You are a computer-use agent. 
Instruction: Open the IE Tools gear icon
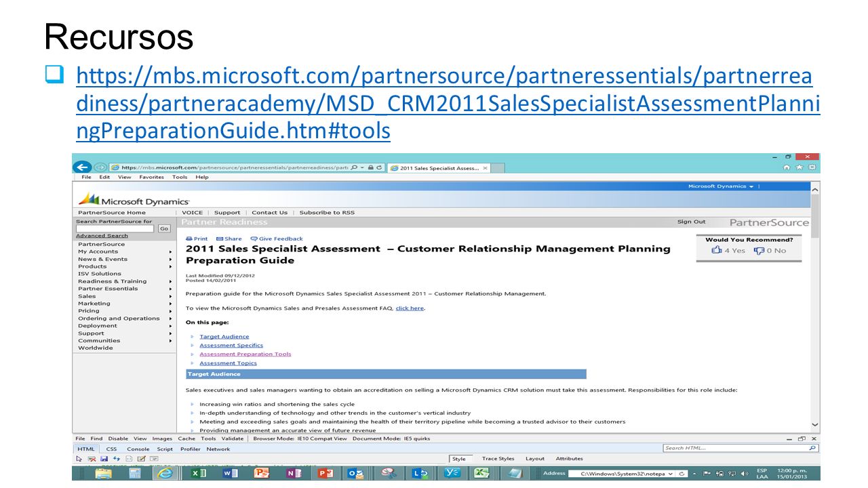812,167
